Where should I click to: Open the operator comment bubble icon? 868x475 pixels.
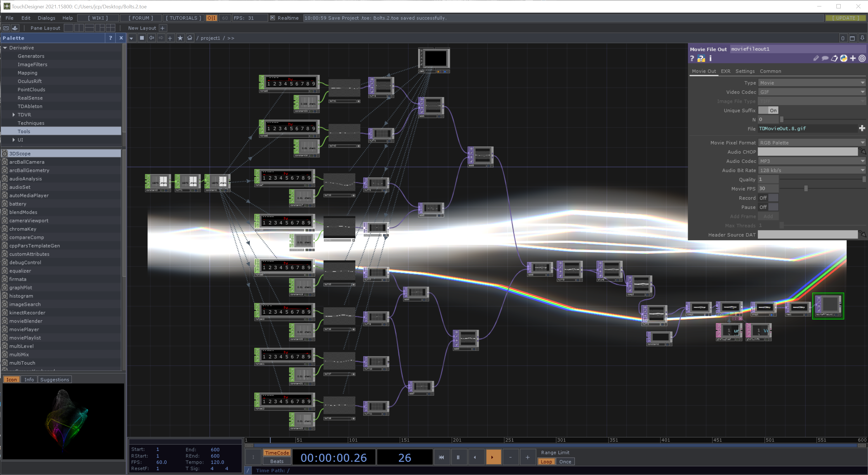point(825,59)
